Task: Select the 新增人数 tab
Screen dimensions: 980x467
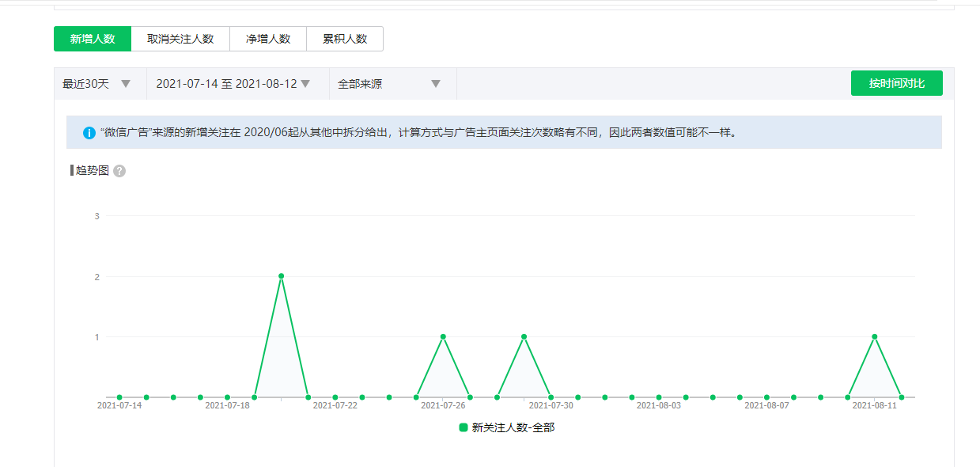Action: [93, 39]
